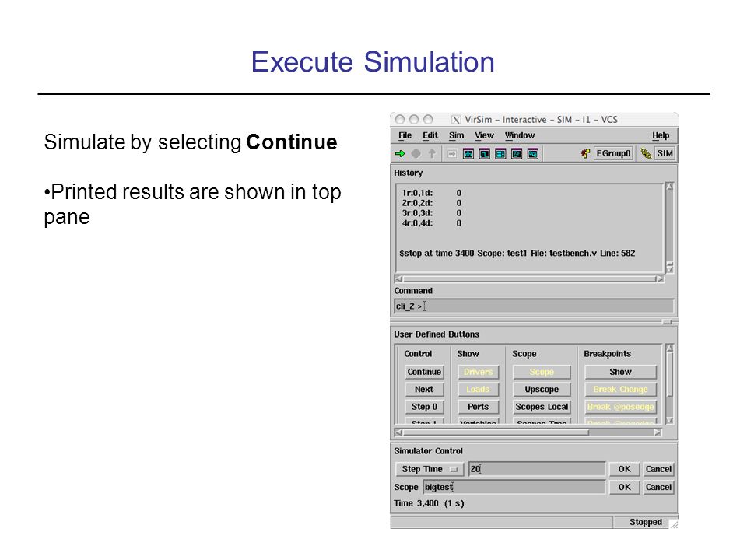The height and width of the screenshot is (560, 747).
Task: Open the Sim menu
Action: coord(457,135)
